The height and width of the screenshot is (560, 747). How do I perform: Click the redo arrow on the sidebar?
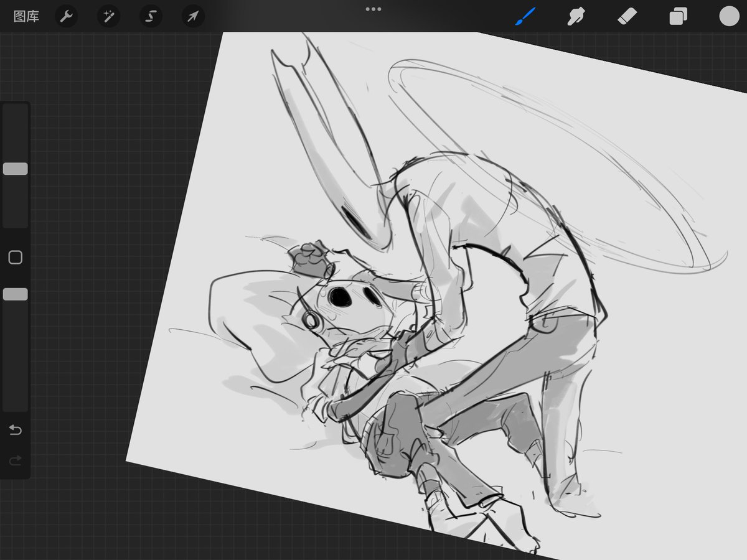(16, 460)
